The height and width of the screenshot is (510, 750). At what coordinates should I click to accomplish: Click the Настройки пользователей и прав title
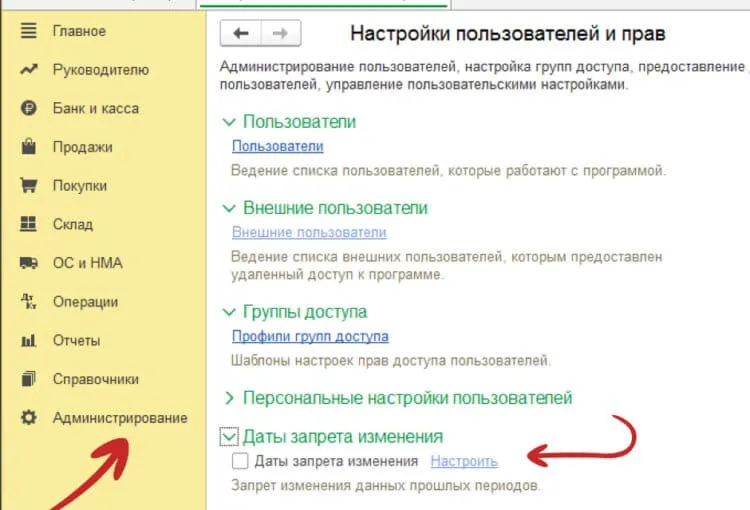pyautogui.click(x=507, y=34)
